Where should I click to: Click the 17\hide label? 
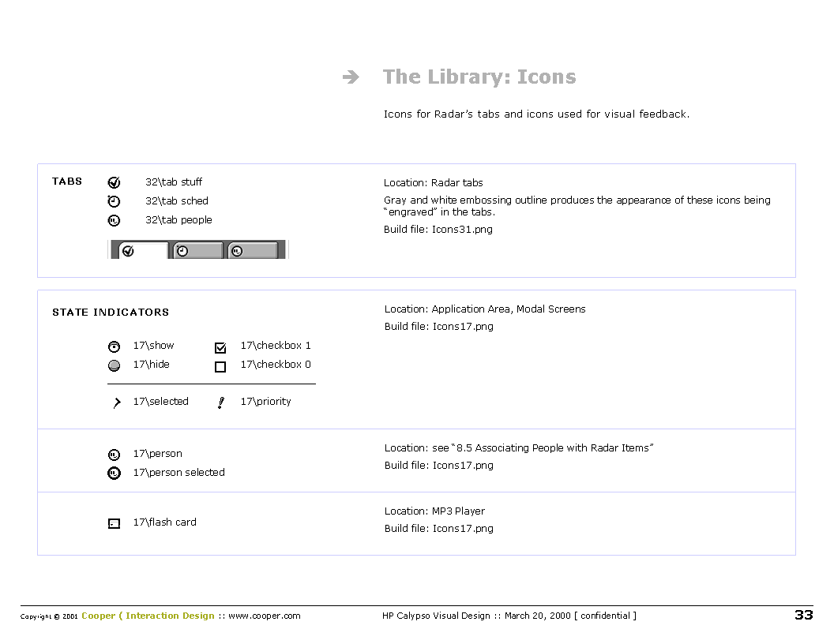(152, 365)
